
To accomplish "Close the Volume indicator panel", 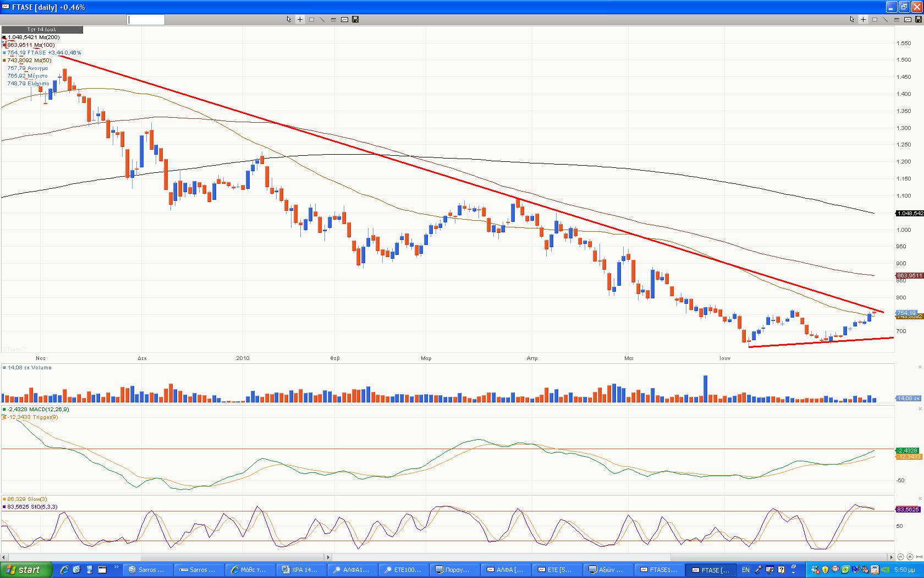I will tap(920, 367).
